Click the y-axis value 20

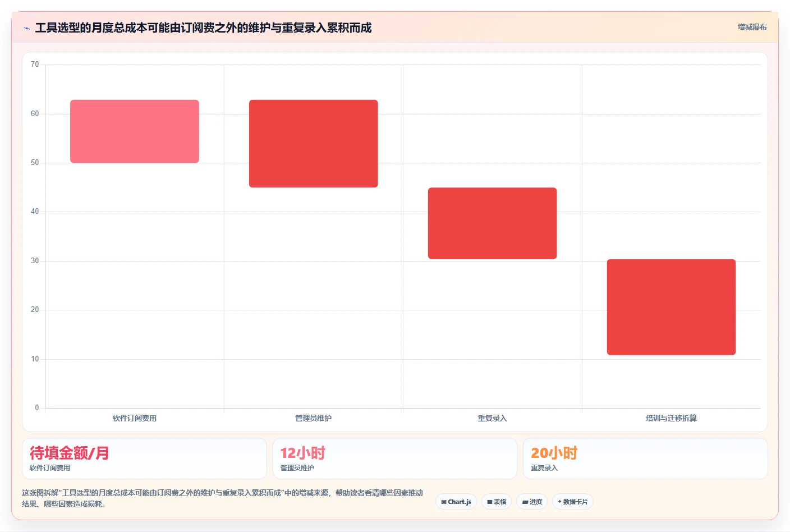pyautogui.click(x=35, y=310)
